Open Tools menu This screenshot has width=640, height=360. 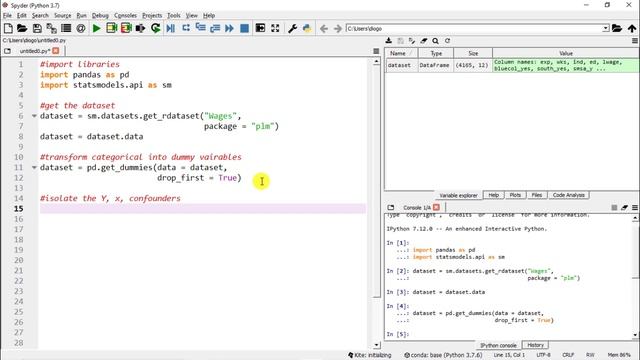[173, 16]
